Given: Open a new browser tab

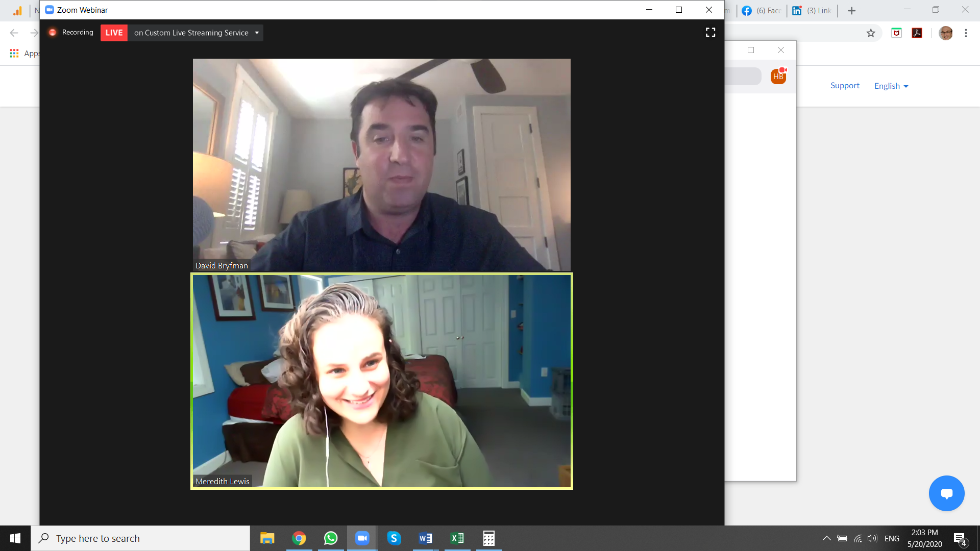Looking at the screenshot, I should click(x=851, y=11).
